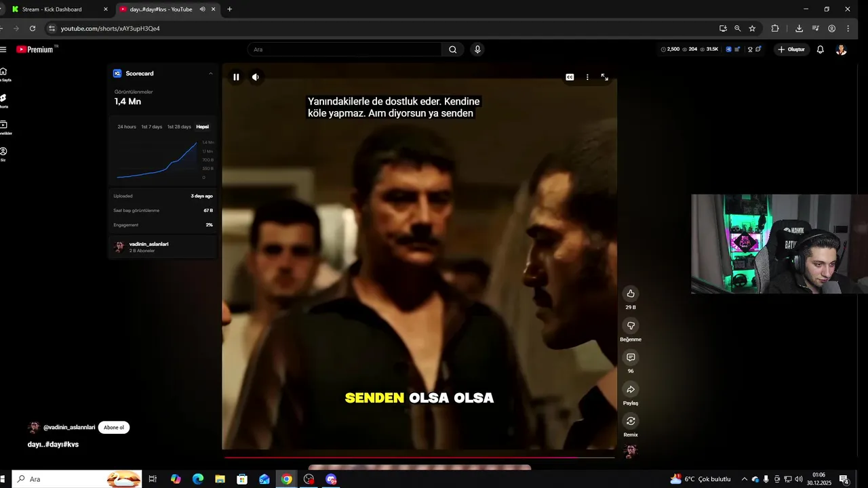This screenshot has height=488, width=868.
Task: Enter fullscreen for the Short
Action: pos(605,77)
